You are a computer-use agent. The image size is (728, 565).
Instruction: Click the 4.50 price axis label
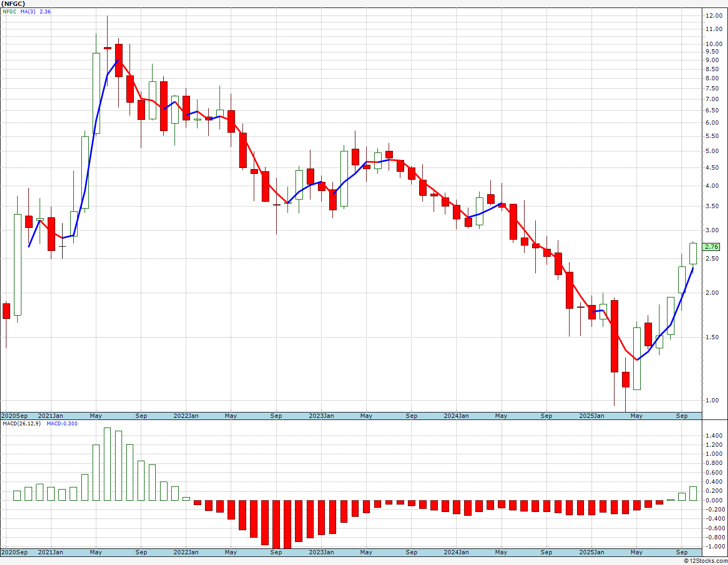712,167
